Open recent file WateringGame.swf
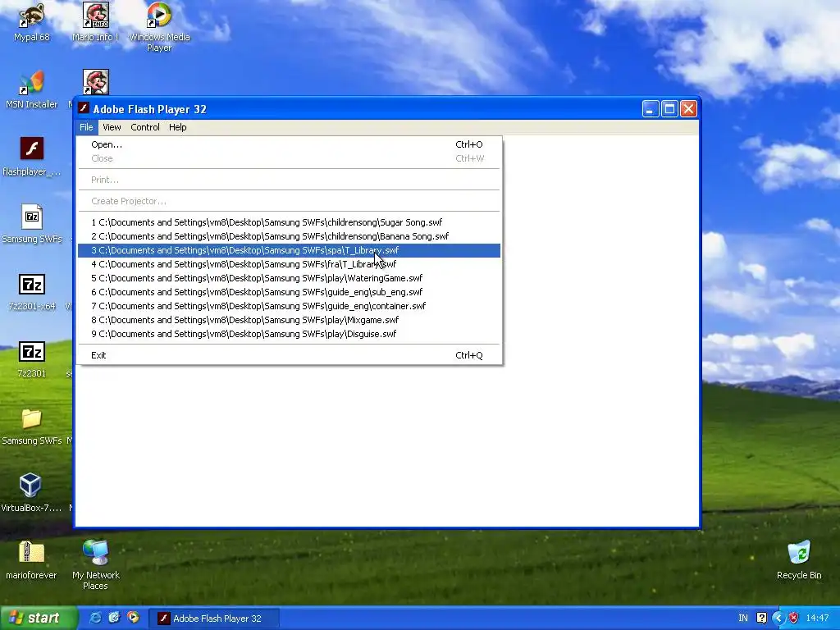This screenshot has height=630, width=840. (x=290, y=278)
